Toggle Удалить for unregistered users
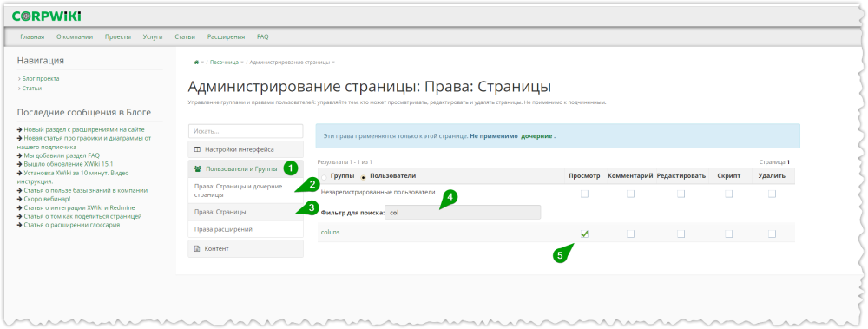Screen dimensions: 868x329 pyautogui.click(x=772, y=194)
